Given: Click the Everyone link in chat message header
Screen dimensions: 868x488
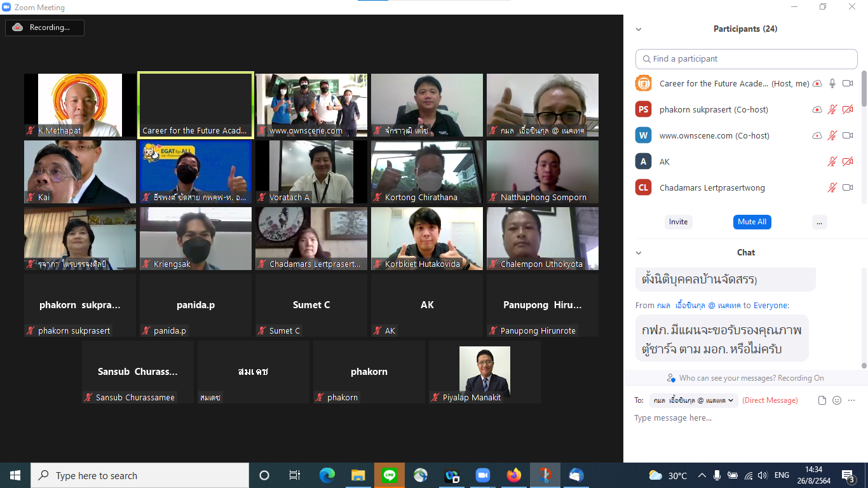Looking at the screenshot, I should (770, 306).
